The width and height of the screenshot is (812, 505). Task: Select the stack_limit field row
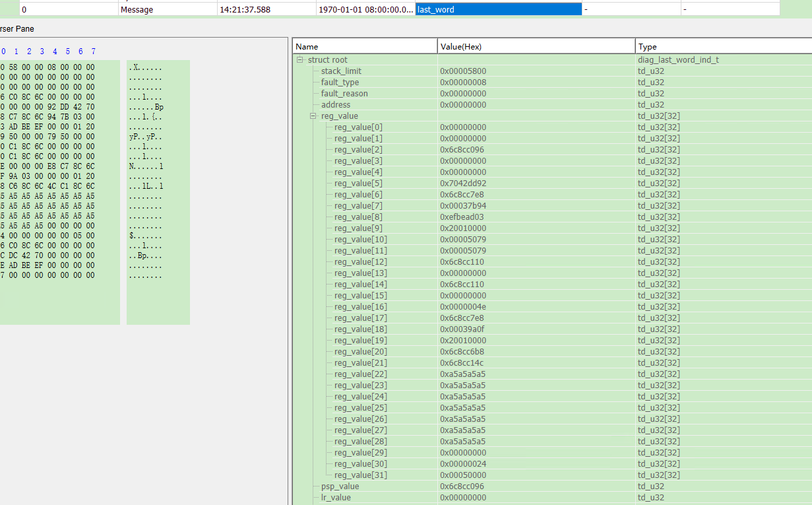point(341,71)
